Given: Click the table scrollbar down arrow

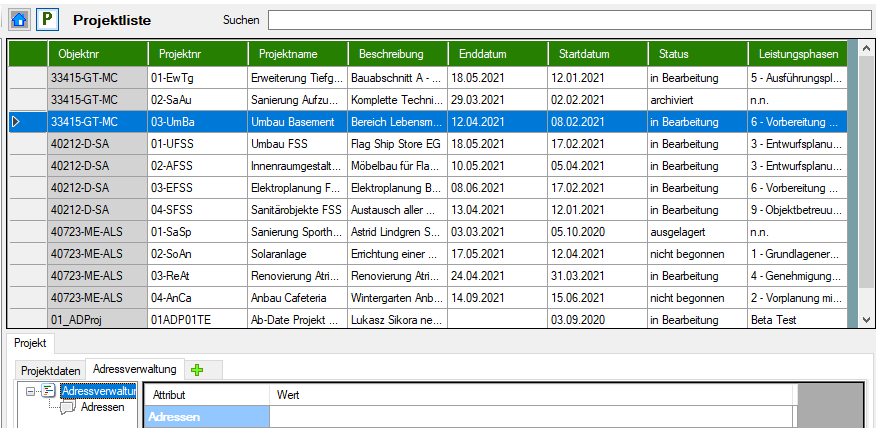Looking at the screenshot, I should pos(867,320).
